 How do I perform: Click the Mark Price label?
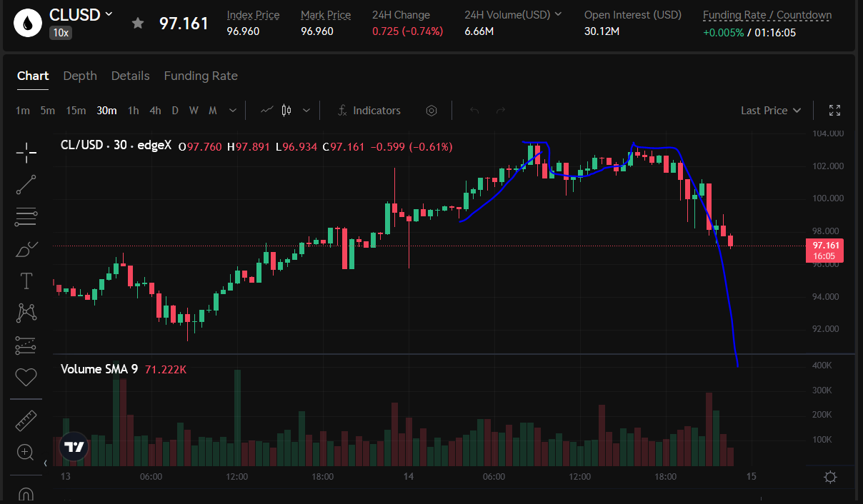[x=326, y=15]
